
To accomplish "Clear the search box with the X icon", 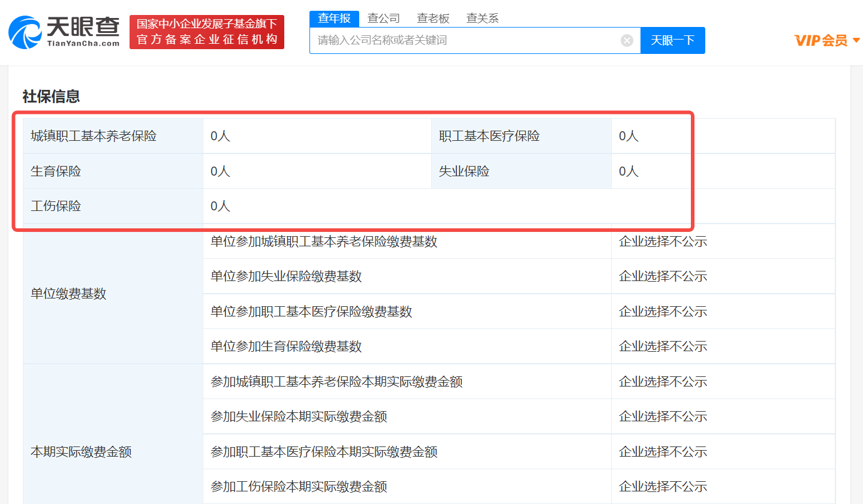I will tap(627, 40).
